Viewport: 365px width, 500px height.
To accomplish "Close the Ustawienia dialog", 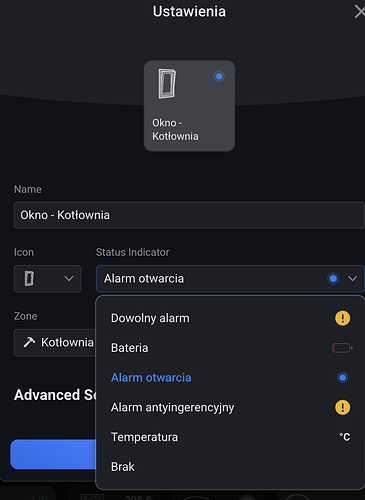I will click(360, 12).
